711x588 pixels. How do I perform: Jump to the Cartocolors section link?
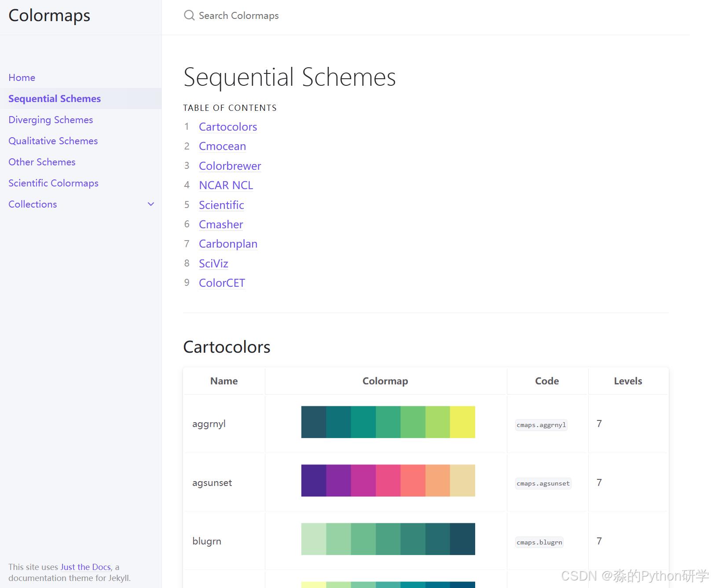click(228, 127)
